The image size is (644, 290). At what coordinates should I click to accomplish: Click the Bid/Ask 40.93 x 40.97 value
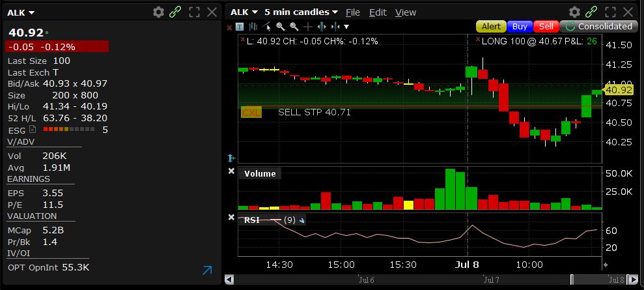click(75, 84)
